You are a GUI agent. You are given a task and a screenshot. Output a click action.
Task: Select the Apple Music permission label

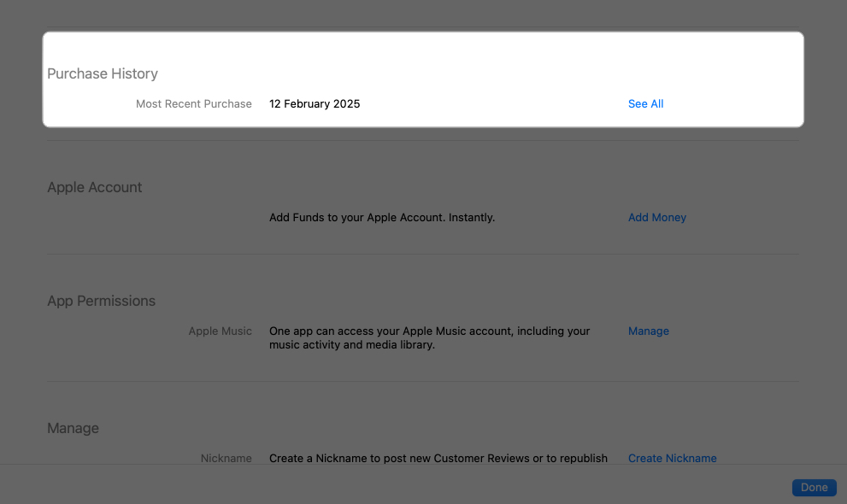pyautogui.click(x=220, y=331)
